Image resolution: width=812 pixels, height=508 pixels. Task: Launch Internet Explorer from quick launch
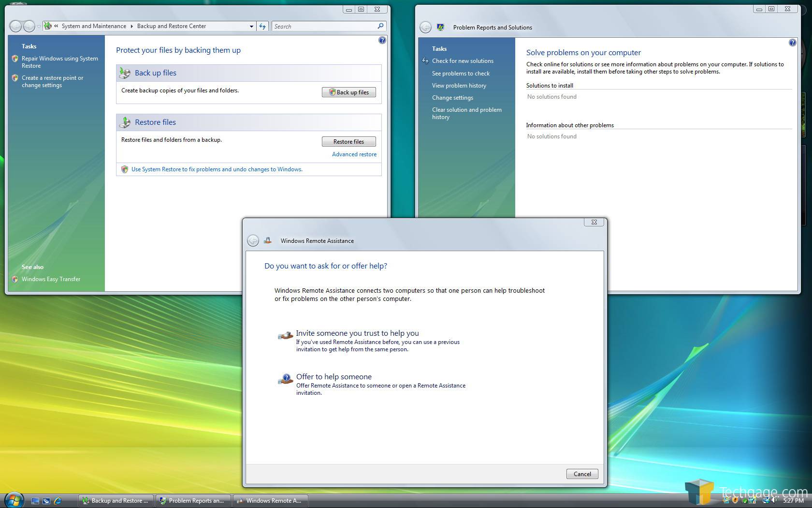tap(58, 501)
